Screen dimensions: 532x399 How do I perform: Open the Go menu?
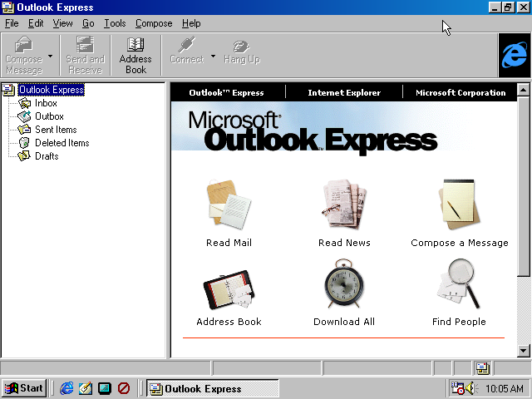coord(88,23)
